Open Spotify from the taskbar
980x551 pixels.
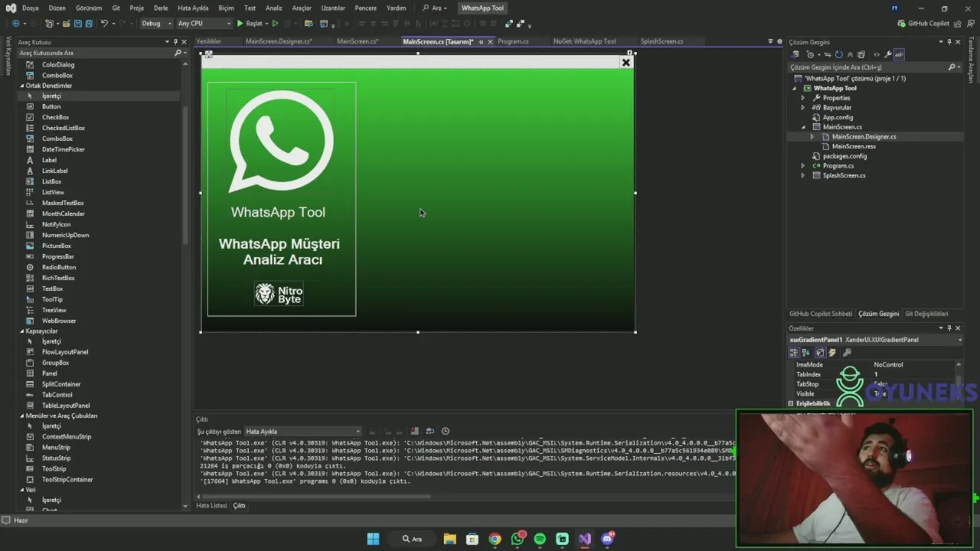(540, 539)
